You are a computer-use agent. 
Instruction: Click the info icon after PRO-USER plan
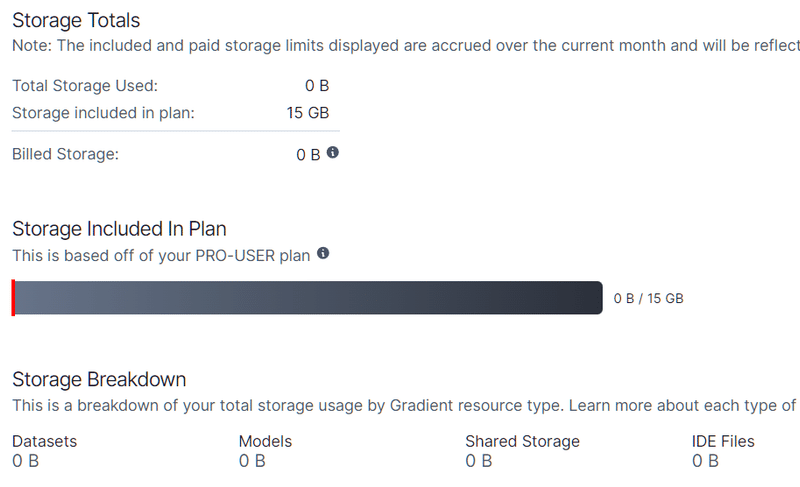323,254
